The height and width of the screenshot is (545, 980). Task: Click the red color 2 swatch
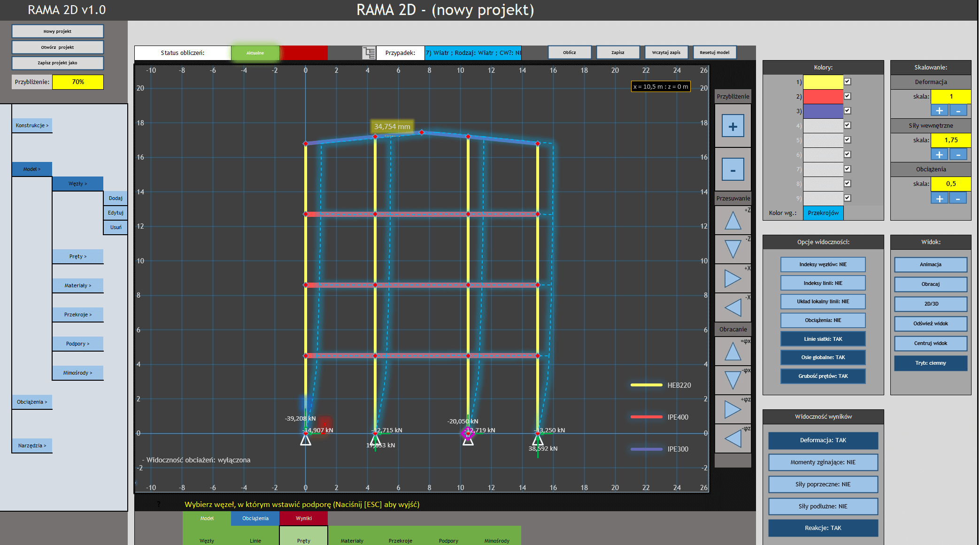[x=823, y=96]
